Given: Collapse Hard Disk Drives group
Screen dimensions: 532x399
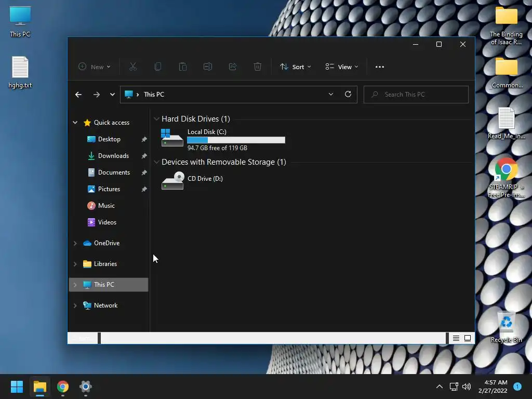Looking at the screenshot, I should click(x=156, y=119).
